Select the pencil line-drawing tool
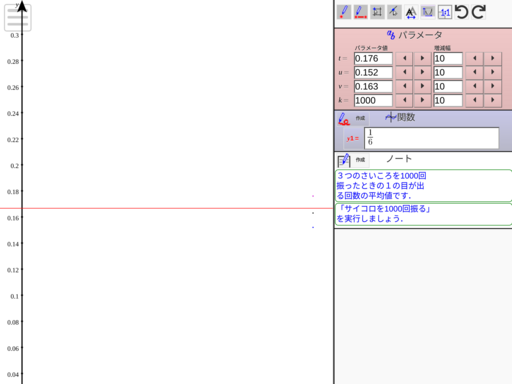Viewport: 512px width, 384px height. (360, 12)
